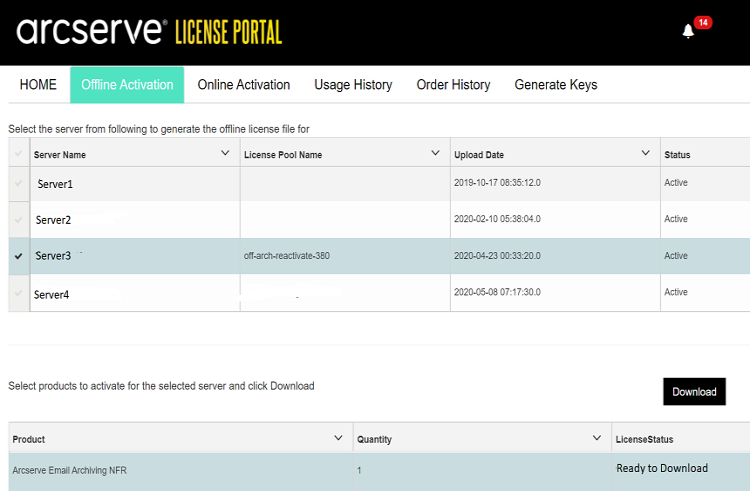Image resolution: width=750 pixels, height=491 pixels.
Task: Click the Download button
Action: coord(694,392)
